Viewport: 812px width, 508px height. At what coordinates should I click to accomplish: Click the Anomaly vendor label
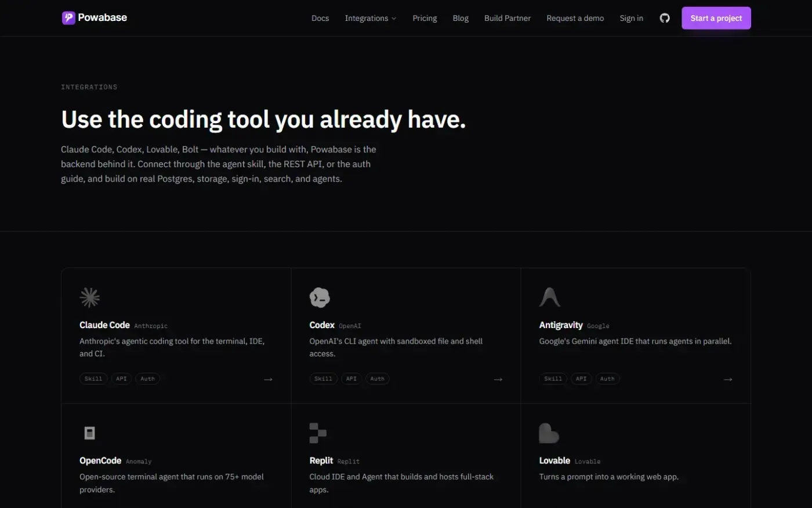point(139,462)
